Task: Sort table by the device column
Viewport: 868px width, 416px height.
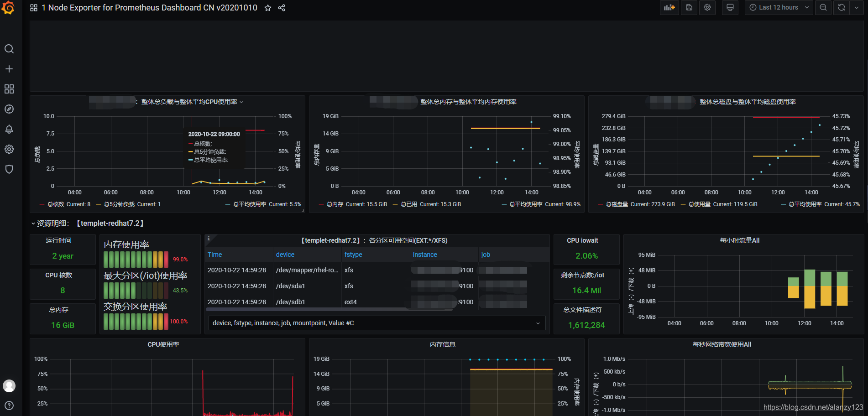Action: [x=285, y=255]
